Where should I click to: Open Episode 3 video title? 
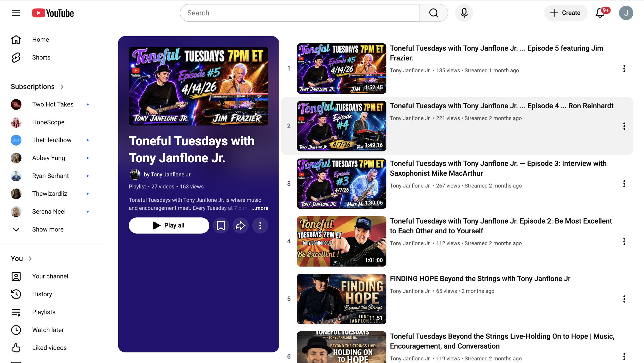pyautogui.click(x=498, y=168)
